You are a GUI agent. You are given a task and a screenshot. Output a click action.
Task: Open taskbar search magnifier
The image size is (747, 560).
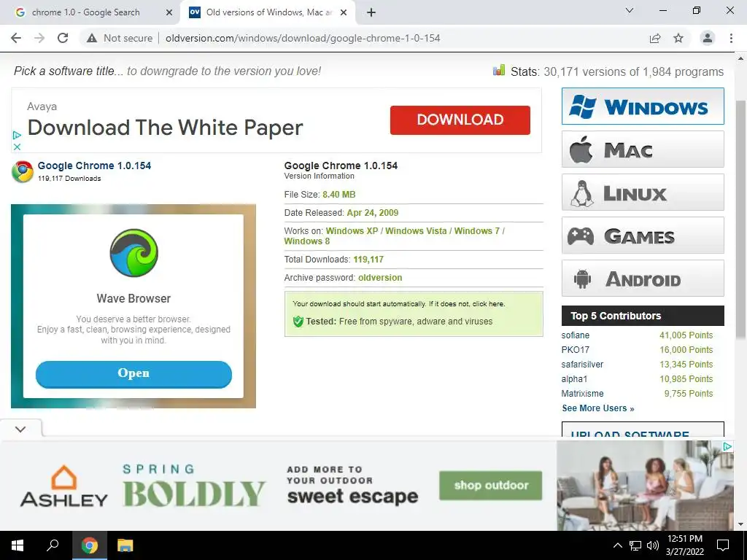(53, 545)
